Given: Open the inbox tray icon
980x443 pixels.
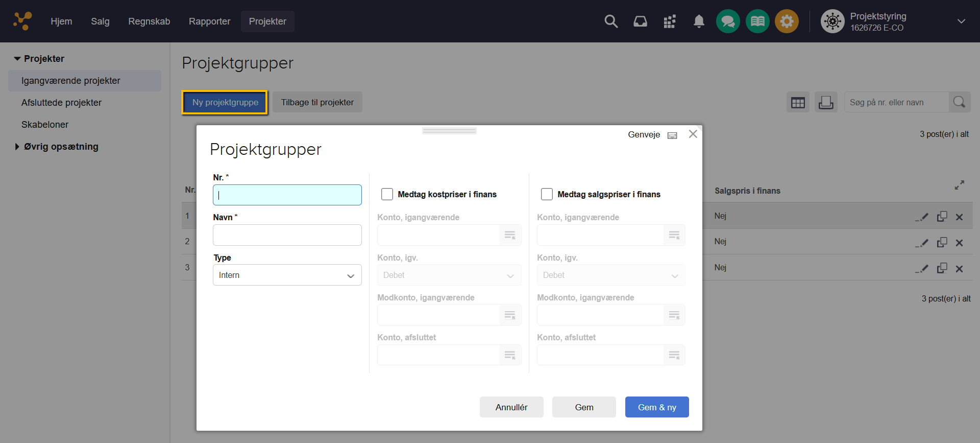Looking at the screenshot, I should pyautogui.click(x=640, y=21).
